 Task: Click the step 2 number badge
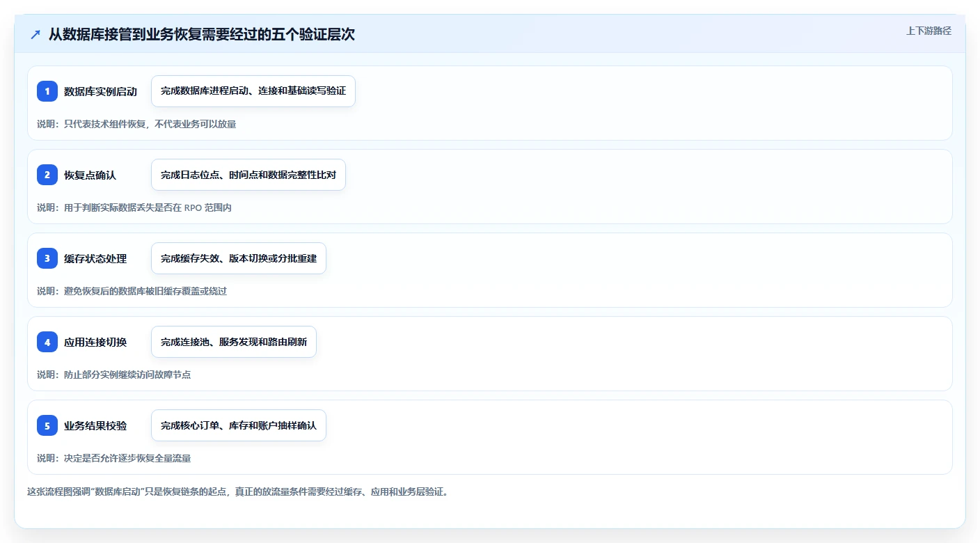(47, 175)
